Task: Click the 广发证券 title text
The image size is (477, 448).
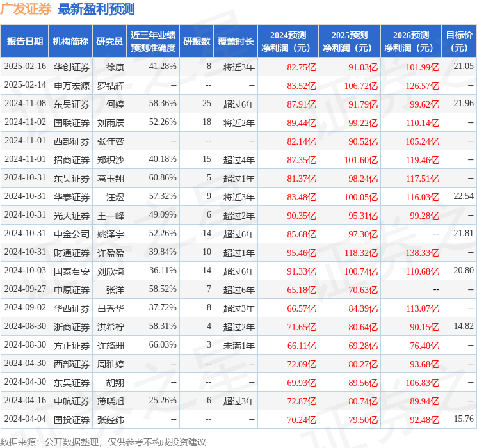Action: click(x=26, y=9)
